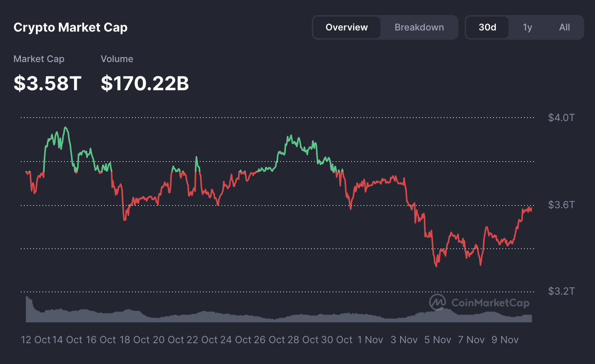Viewport: 595px width, 364px height.
Task: Switch to the Breakdown view
Action: click(x=419, y=27)
